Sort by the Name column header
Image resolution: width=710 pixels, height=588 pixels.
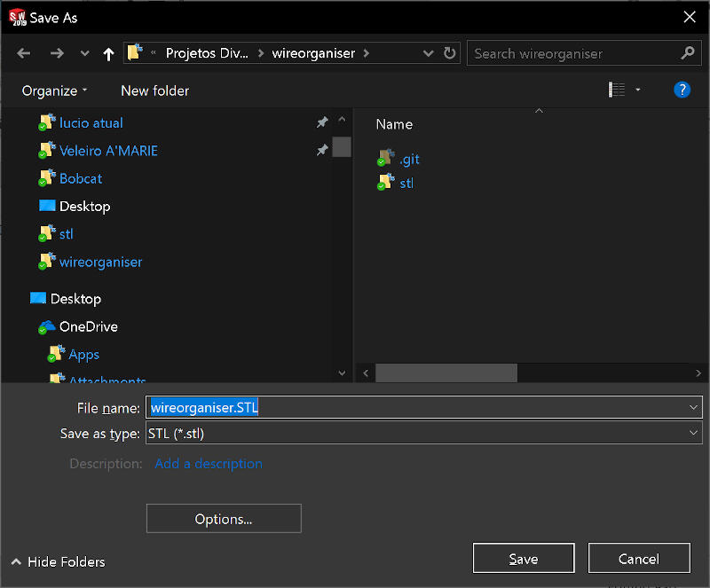coord(394,124)
